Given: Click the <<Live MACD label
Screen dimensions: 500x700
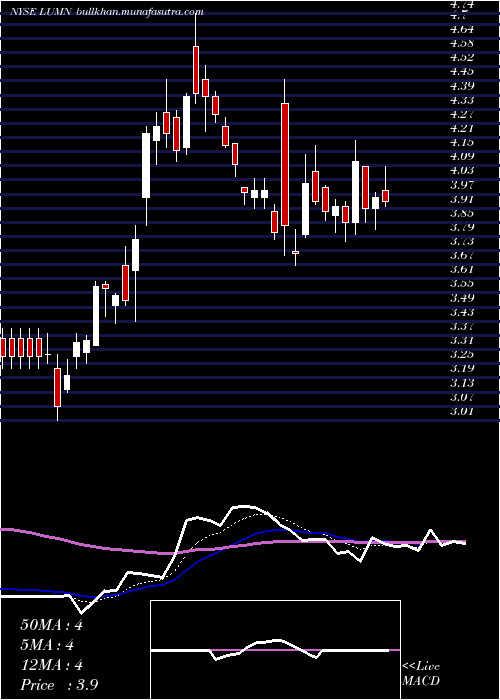Looking at the screenshot, I should click(421, 674).
